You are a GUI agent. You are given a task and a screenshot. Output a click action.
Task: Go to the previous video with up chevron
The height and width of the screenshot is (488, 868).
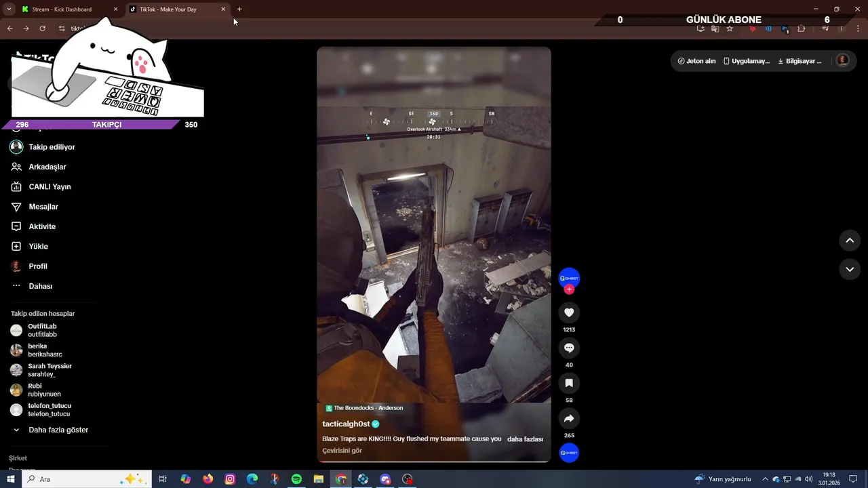850,241
